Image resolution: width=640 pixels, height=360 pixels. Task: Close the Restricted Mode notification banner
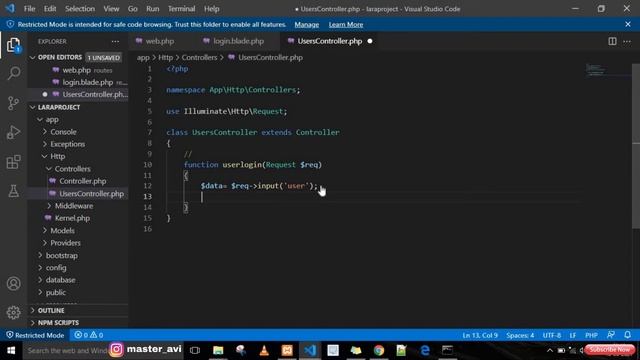[x=628, y=24]
